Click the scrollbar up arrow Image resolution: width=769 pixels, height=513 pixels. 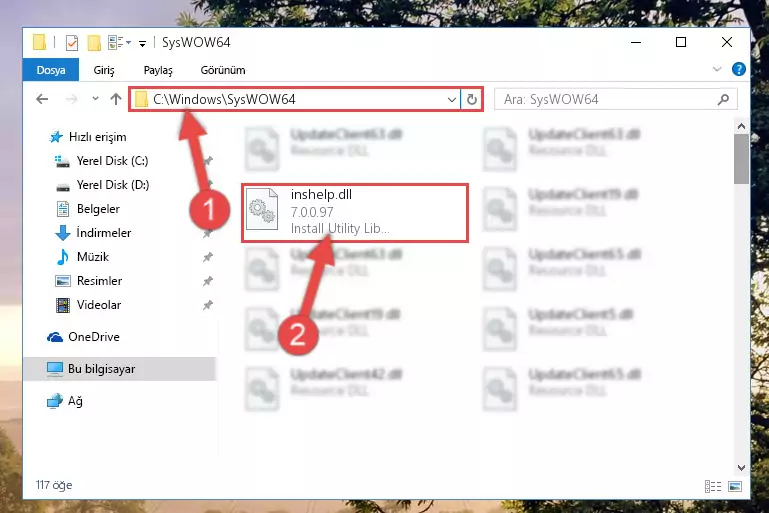click(742, 127)
